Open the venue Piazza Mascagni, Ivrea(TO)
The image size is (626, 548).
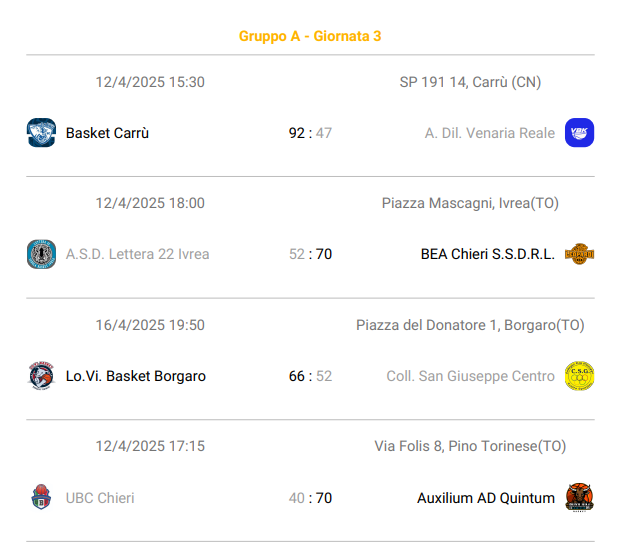click(x=470, y=203)
